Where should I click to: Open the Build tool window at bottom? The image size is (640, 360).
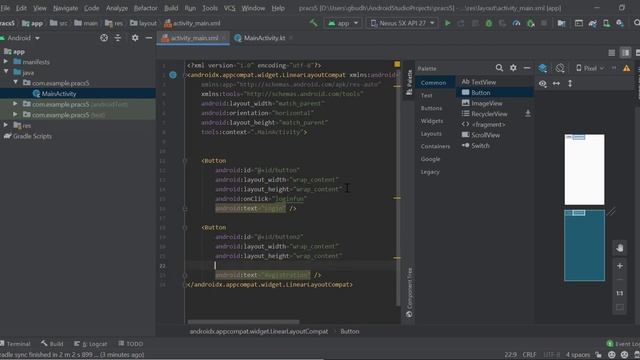[x=52, y=344]
